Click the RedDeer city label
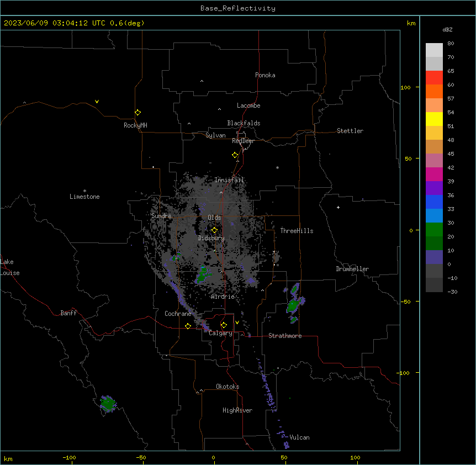Image resolution: width=476 pixels, height=465 pixels. pos(243,141)
